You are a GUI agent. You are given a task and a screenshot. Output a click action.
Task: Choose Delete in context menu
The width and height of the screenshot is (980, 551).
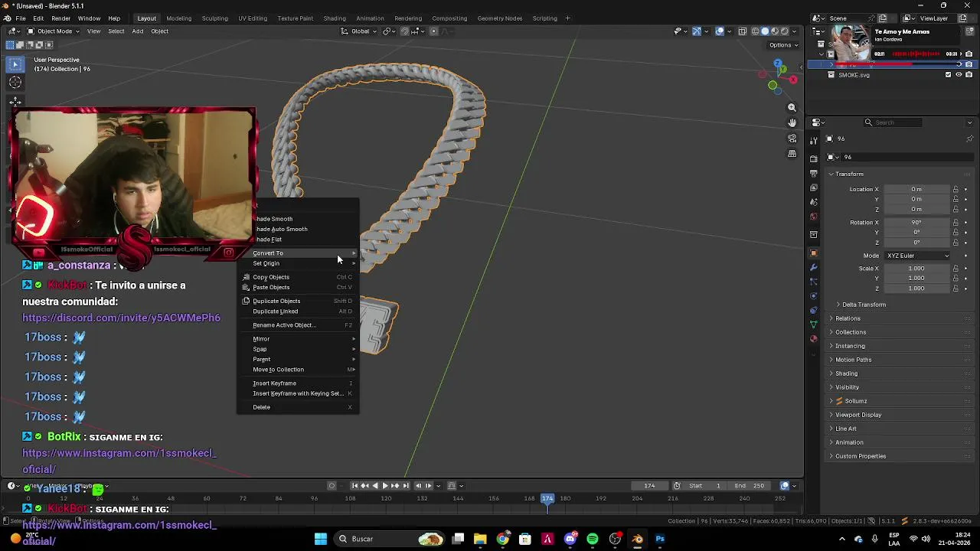point(298,407)
